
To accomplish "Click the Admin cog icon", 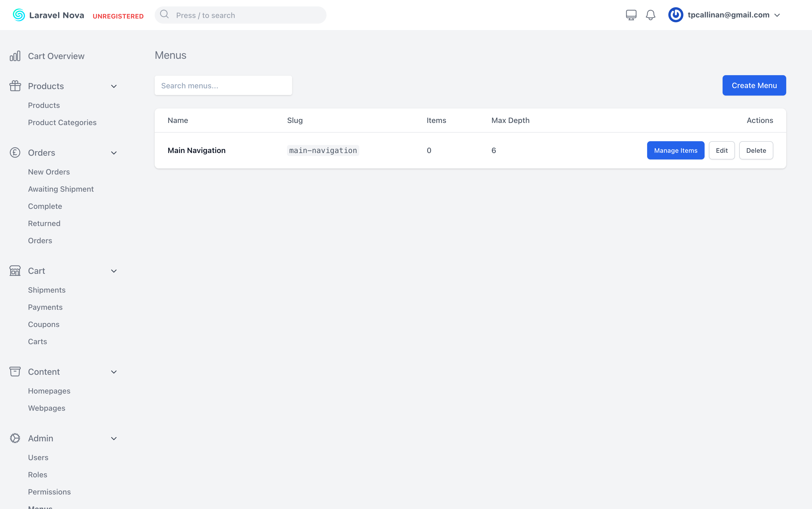I will (15, 438).
